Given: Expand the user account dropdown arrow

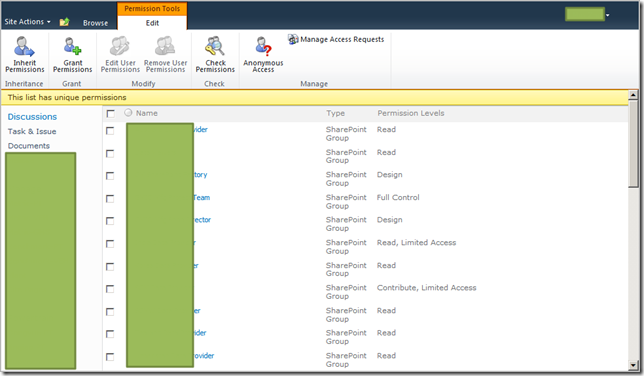Looking at the screenshot, I should pyautogui.click(x=607, y=15).
